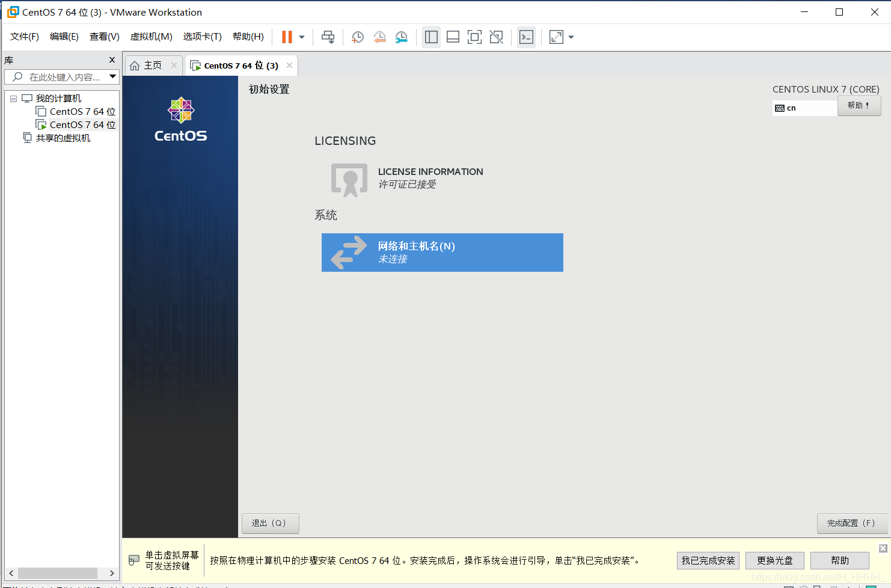Click the 我已完成安装 button
Screen dimensions: 891x588
coord(708,561)
